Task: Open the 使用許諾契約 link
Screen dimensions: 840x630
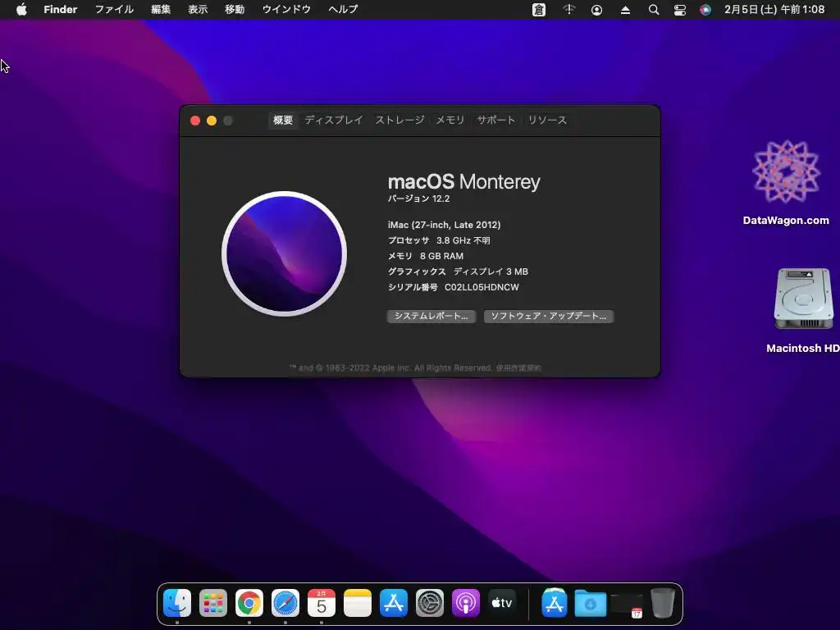Action: click(518, 368)
